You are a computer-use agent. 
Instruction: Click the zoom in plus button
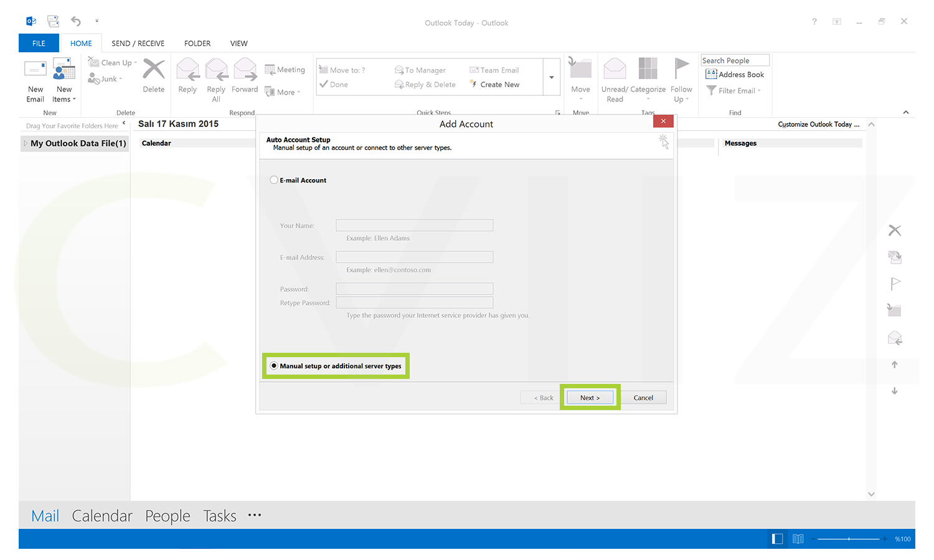coord(885,539)
